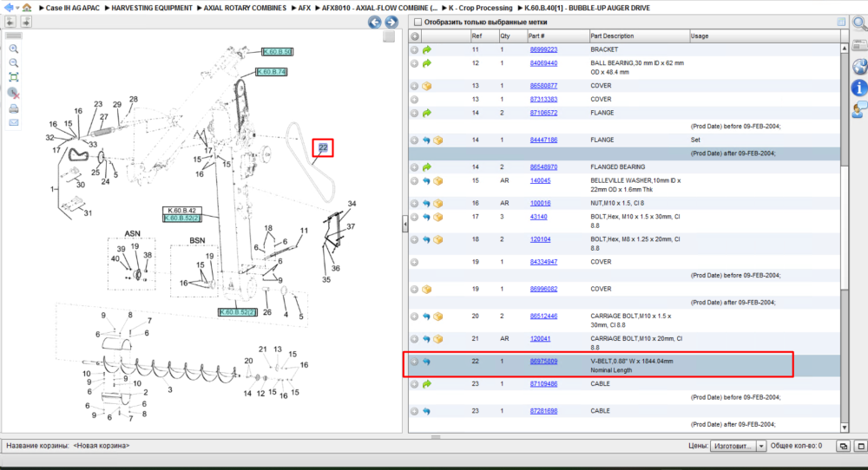The width and height of the screenshot is (868, 470).
Task: Zoom out of the parts diagram
Action: 14,62
